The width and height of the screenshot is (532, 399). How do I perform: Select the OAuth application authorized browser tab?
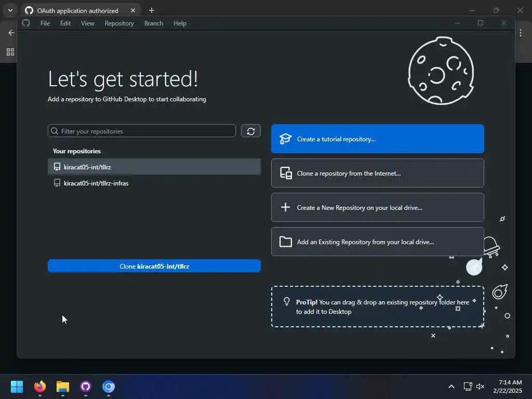click(81, 10)
